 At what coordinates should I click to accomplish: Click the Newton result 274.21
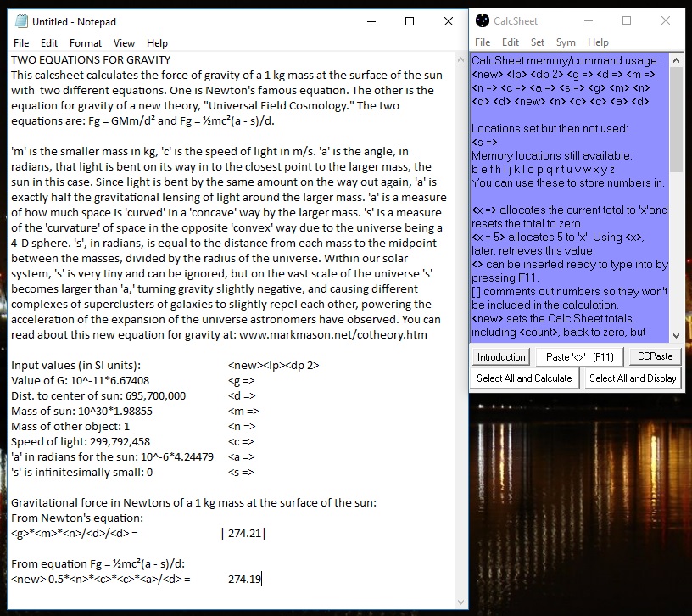[245, 534]
